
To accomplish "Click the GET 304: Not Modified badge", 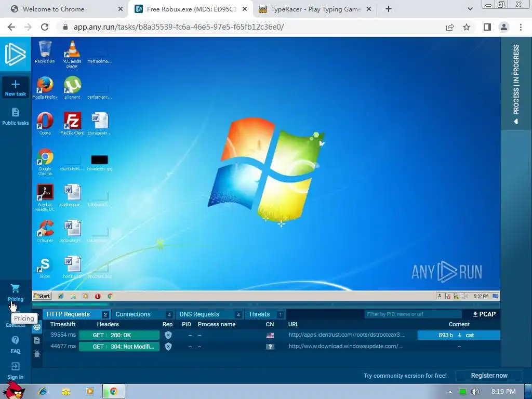I will point(119,347).
